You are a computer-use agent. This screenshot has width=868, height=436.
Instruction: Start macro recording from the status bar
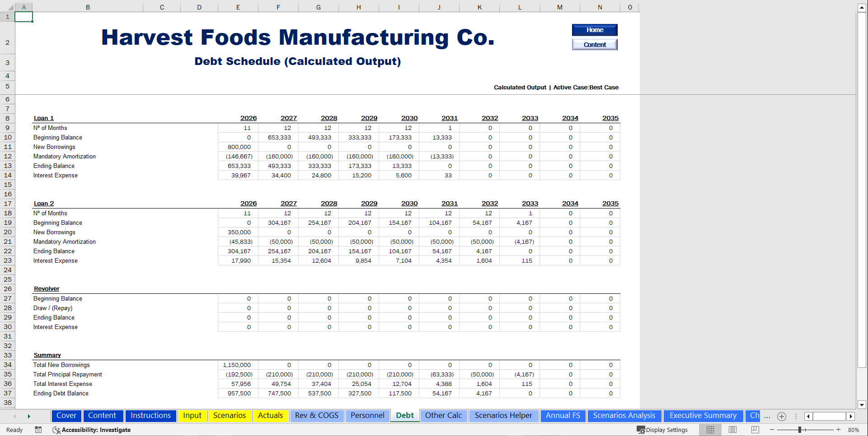coord(38,430)
